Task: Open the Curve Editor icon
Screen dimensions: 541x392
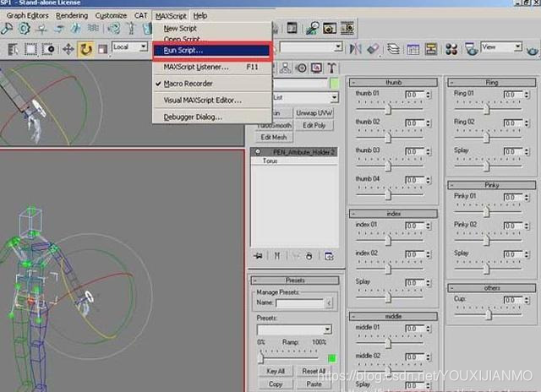Action: 413,49
